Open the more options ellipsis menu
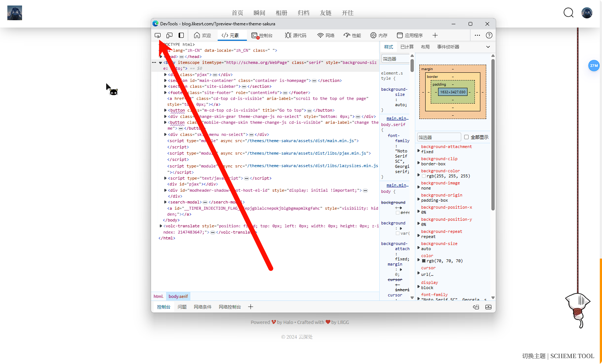Viewport: 602px width, 364px height. coord(477,35)
